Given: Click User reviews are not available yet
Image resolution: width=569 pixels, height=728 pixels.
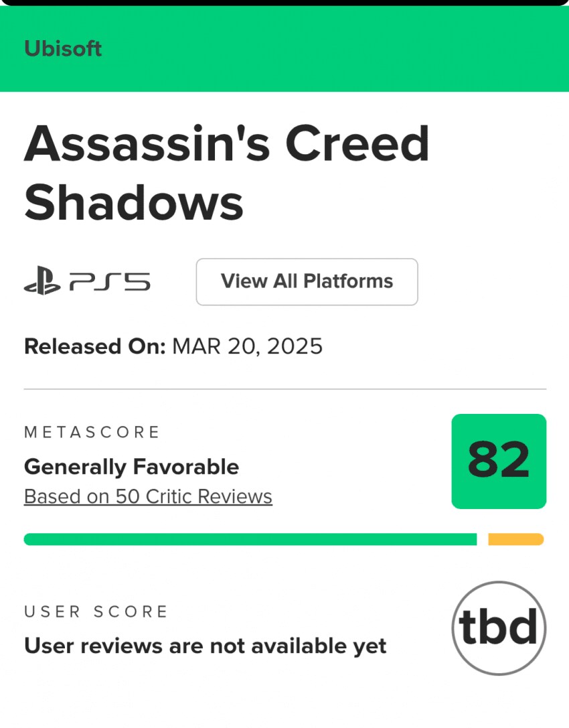Looking at the screenshot, I should [206, 646].
